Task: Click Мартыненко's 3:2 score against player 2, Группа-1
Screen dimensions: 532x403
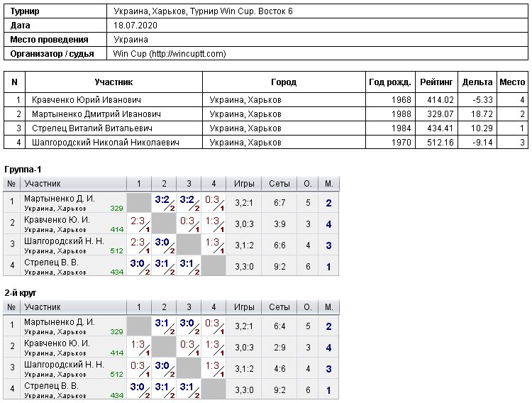Action: (x=162, y=199)
